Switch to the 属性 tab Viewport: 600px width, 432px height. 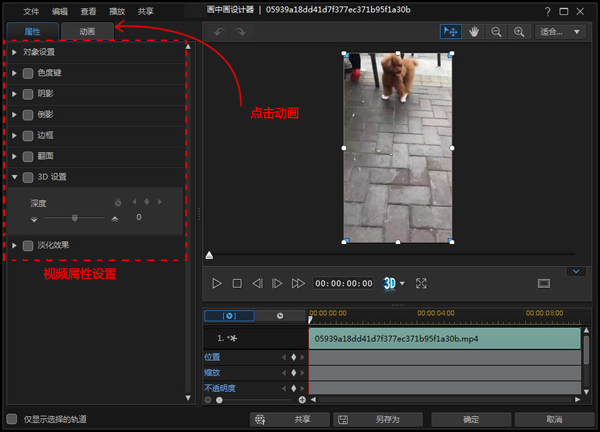[33, 31]
